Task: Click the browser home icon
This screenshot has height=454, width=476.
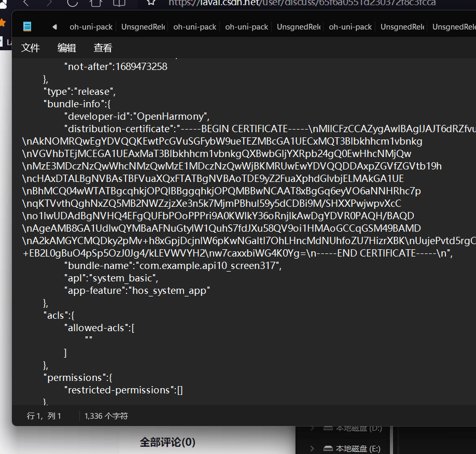Action: 96,3
